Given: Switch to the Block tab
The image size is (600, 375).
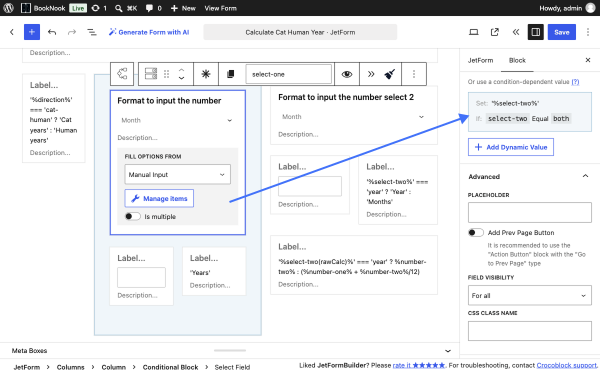Looking at the screenshot, I should 517,60.
